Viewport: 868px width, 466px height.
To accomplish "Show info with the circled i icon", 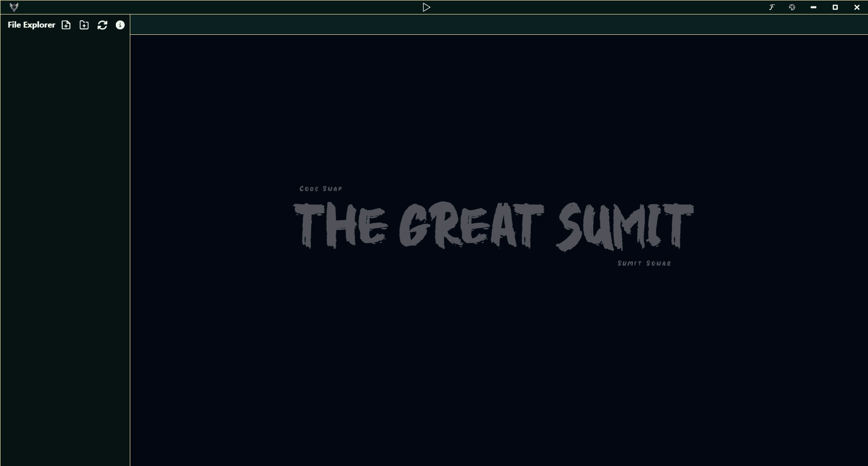I will coord(120,25).
